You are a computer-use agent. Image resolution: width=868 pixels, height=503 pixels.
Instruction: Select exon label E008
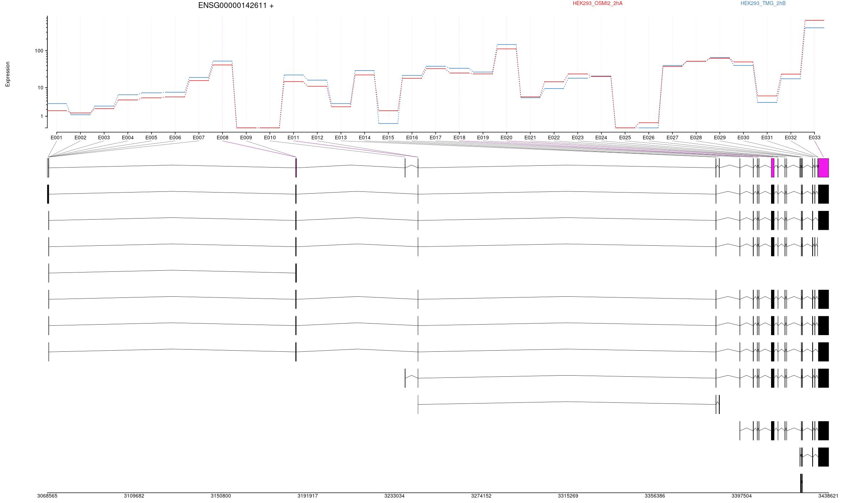click(222, 138)
